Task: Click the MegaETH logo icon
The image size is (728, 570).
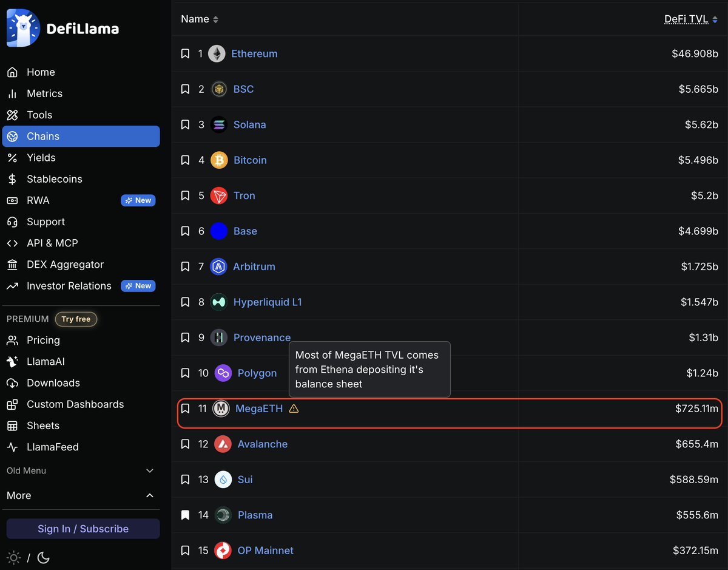Action: [x=221, y=409]
